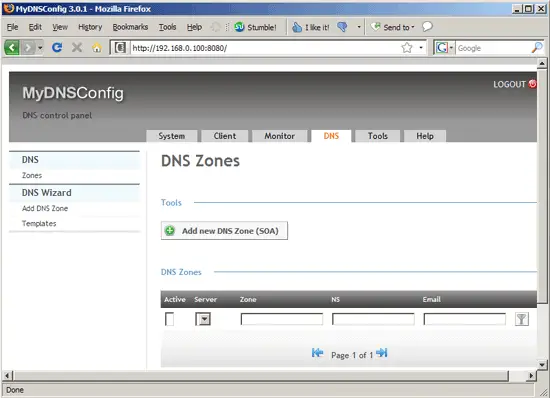Click the green plus icon on the add zone button
Viewport: 550px width, 398px height.
[x=170, y=230]
